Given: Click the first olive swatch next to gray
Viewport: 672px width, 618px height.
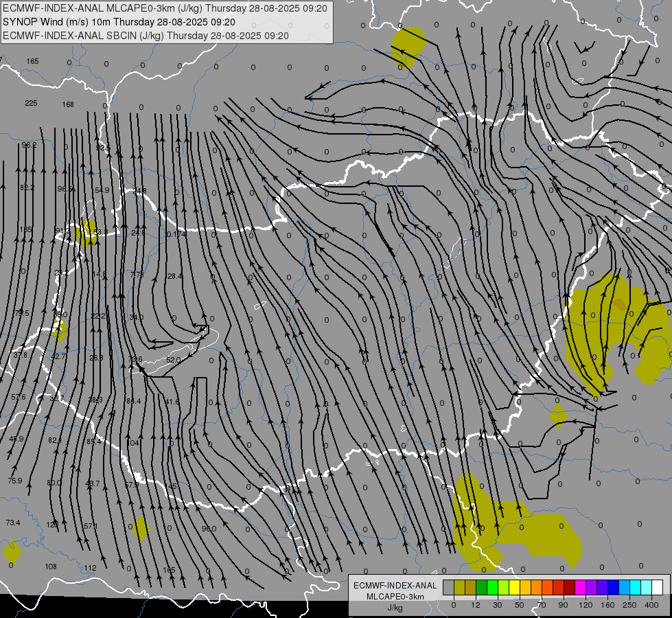Looking at the screenshot, I should (459, 588).
